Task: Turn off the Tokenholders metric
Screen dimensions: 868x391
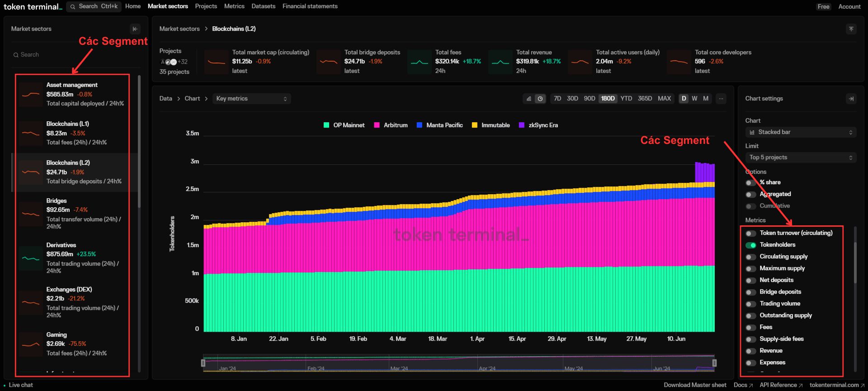Action: (x=750, y=245)
